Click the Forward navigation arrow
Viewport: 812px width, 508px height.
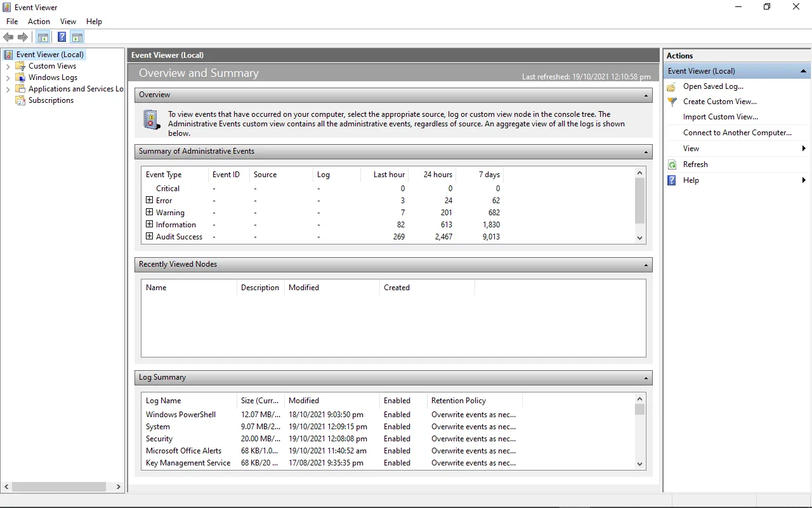point(23,37)
